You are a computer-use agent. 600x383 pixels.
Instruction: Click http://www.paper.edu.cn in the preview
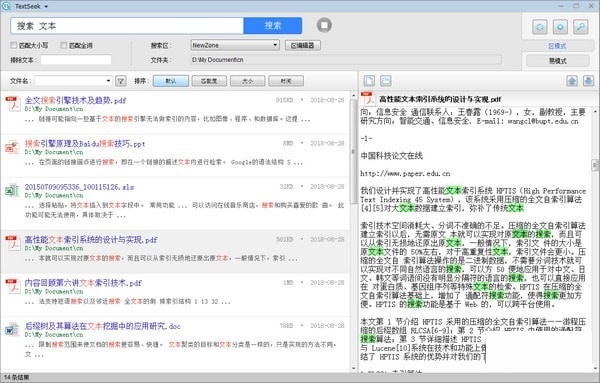405,173
